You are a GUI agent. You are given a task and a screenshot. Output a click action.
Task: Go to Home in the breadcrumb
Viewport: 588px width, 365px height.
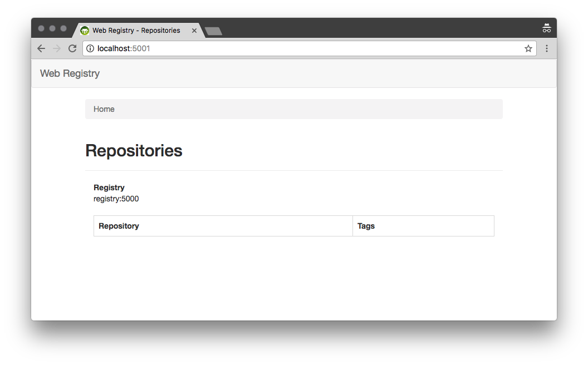click(x=104, y=109)
